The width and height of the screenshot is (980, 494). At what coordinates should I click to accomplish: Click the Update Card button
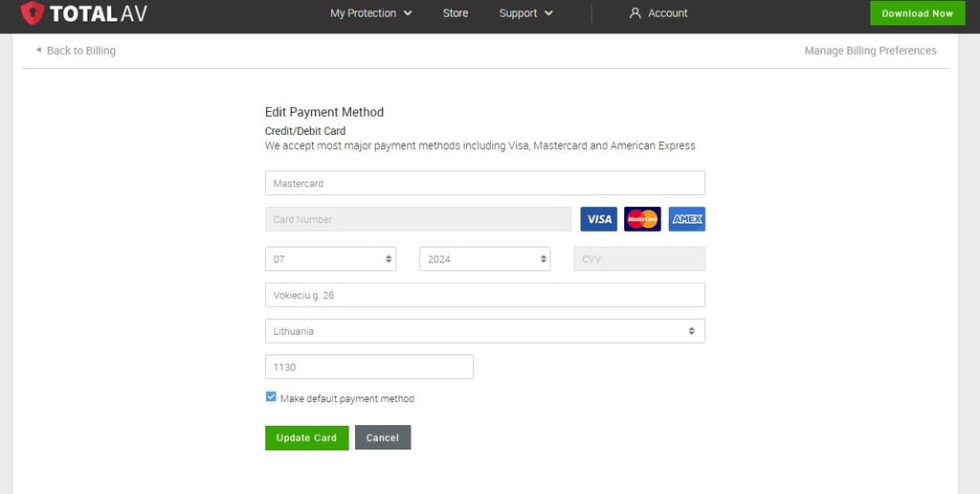click(x=307, y=438)
